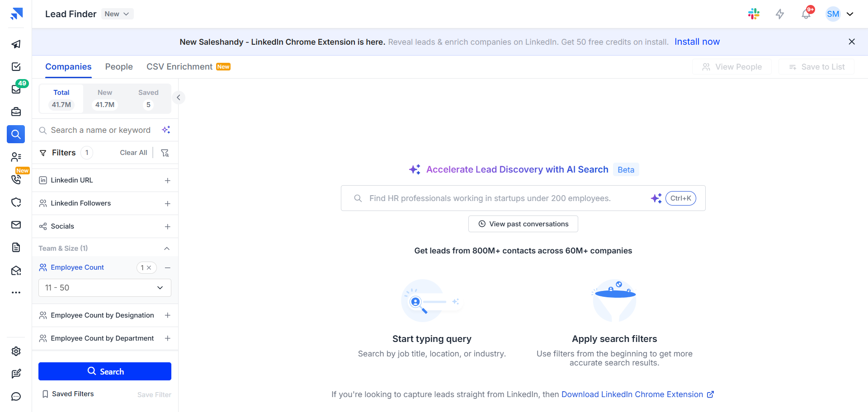
Task: Focus the Search a name or keyword field
Action: [x=100, y=130]
